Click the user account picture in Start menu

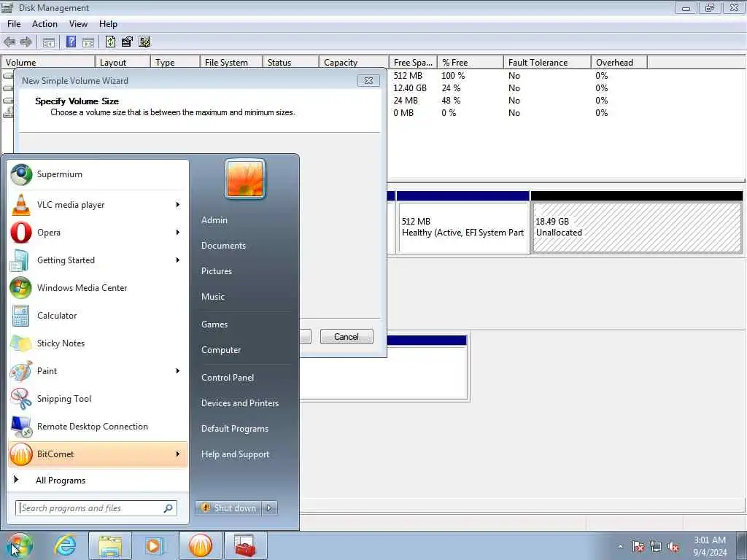pyautogui.click(x=245, y=179)
